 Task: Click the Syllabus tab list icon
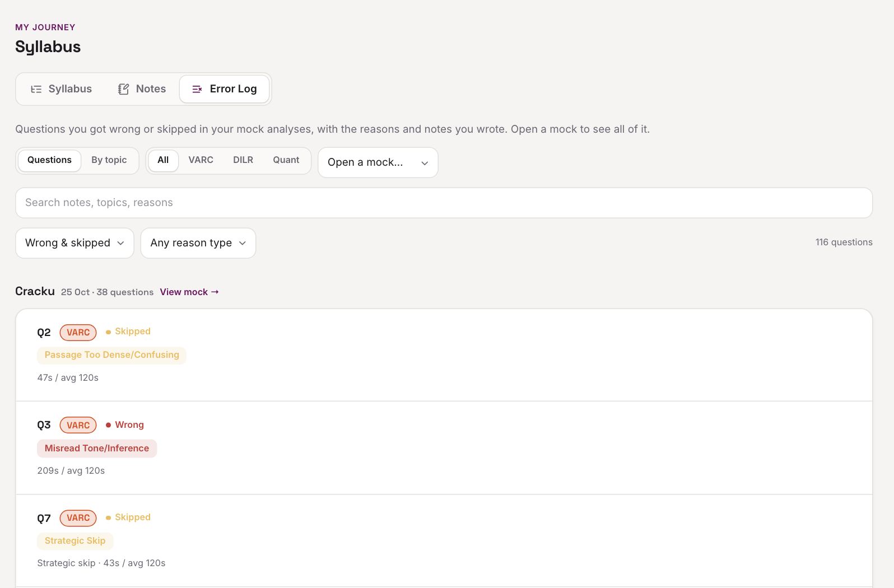[x=36, y=89]
